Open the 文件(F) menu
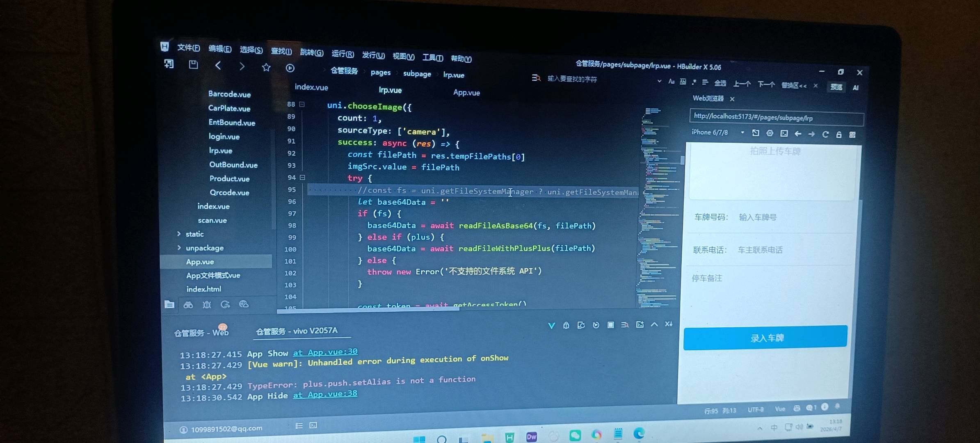The width and height of the screenshot is (980, 443). tap(189, 48)
